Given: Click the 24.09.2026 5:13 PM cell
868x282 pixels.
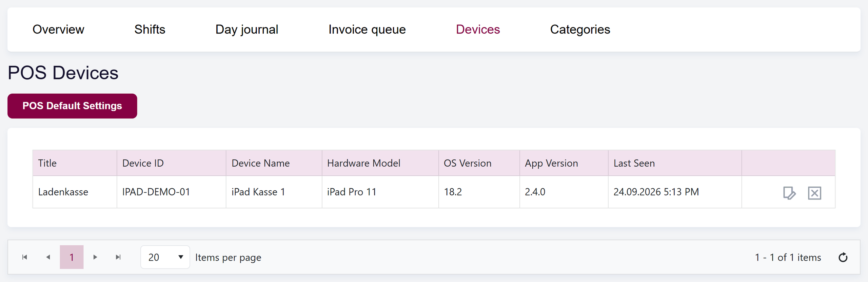Looking at the screenshot, I should 675,192.
